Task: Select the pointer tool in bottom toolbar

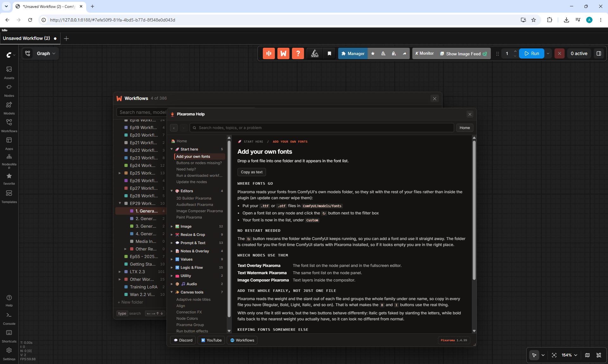Action: (x=534, y=355)
